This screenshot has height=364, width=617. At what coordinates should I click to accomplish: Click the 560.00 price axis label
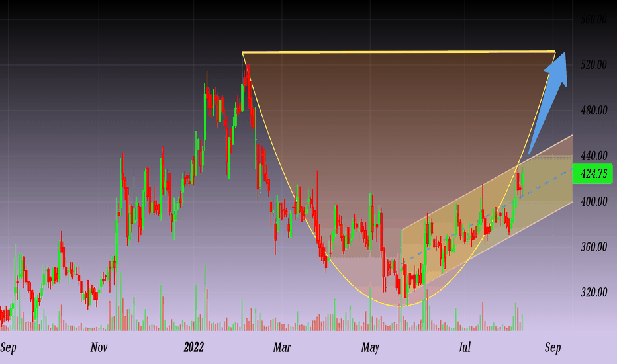click(x=594, y=19)
